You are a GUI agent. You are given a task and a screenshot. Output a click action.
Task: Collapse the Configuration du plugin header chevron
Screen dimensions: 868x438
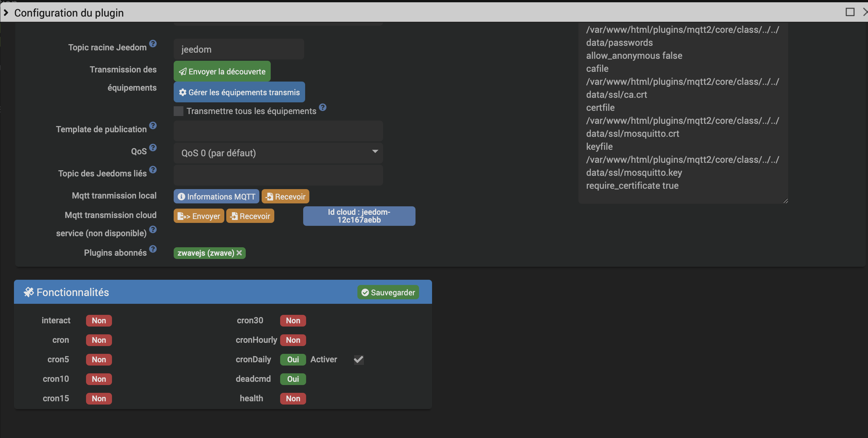[6, 12]
